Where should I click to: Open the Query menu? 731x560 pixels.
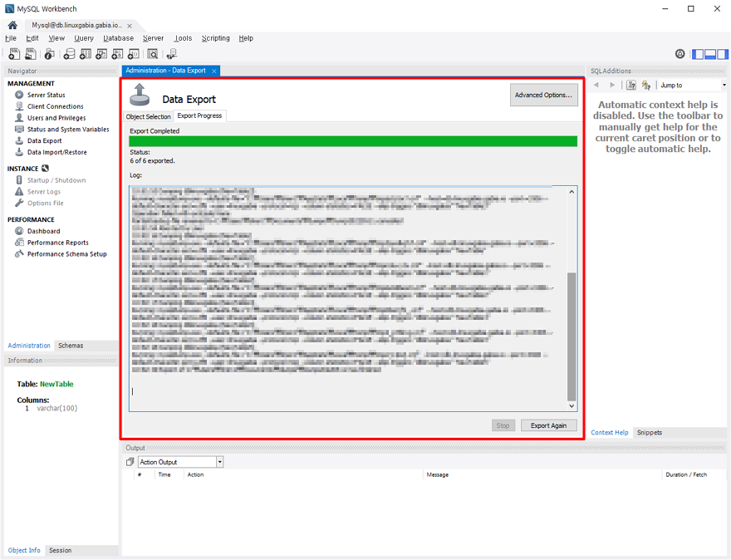click(84, 38)
